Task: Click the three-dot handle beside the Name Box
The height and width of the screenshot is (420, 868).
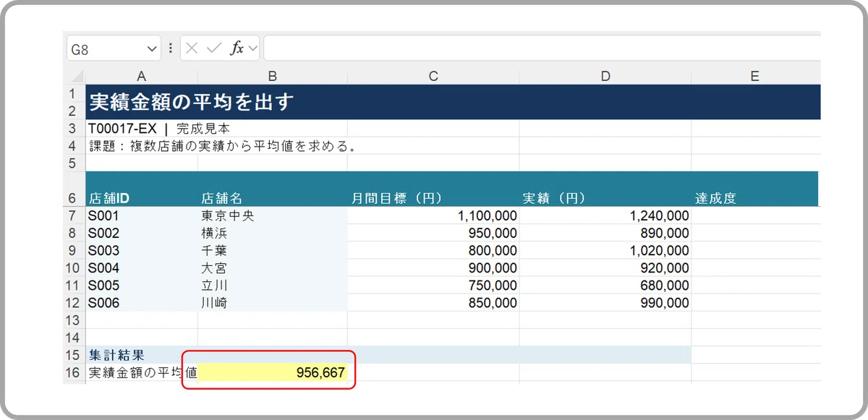Action: (171, 48)
